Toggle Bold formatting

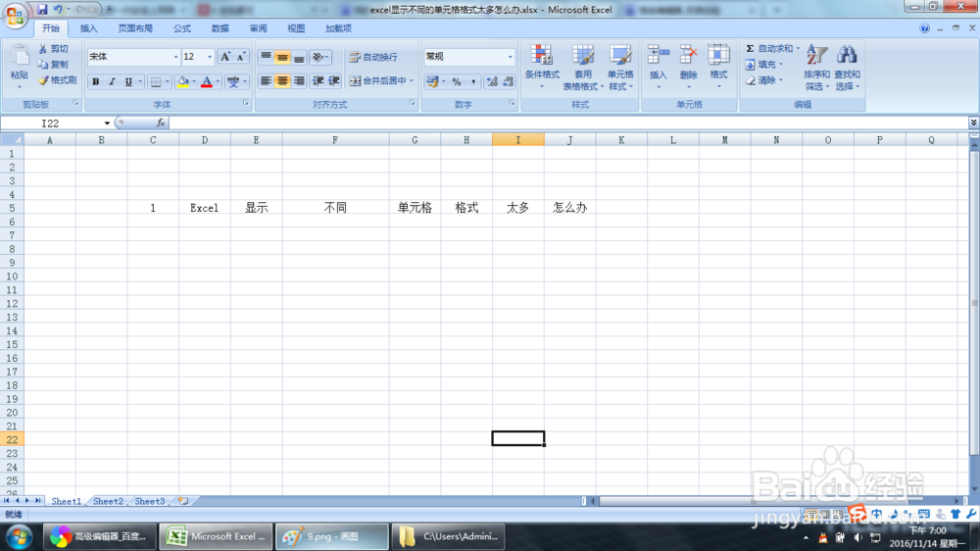coord(96,82)
